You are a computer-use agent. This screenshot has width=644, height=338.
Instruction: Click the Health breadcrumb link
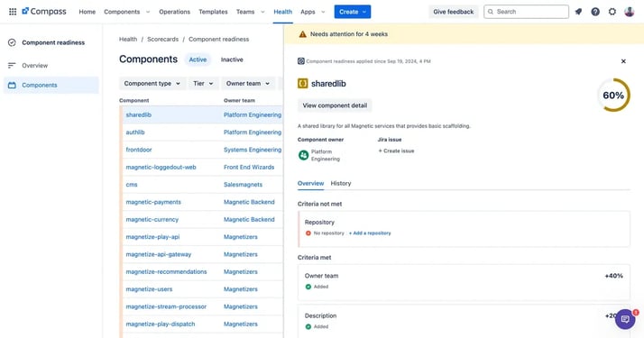click(128, 40)
